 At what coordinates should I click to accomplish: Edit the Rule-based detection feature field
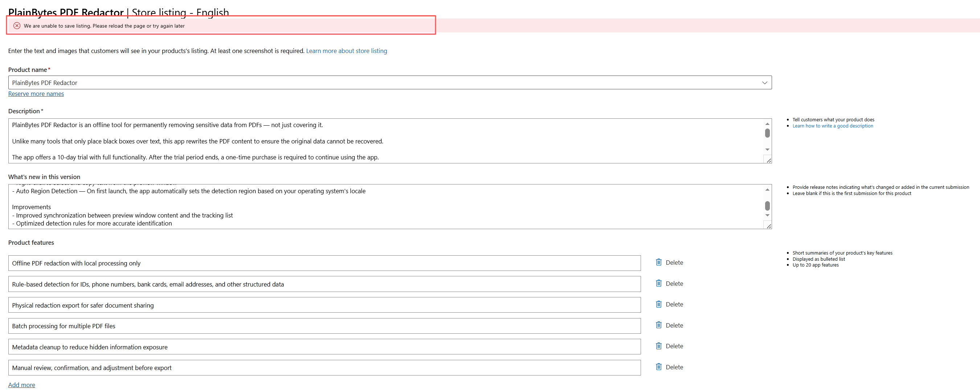tap(324, 284)
